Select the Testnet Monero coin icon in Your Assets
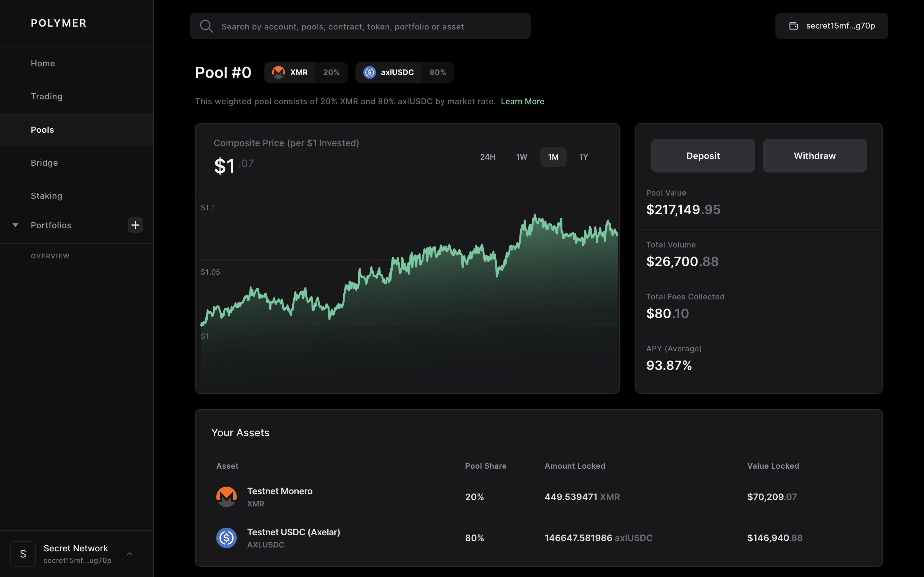This screenshot has width=924, height=577. click(x=227, y=497)
